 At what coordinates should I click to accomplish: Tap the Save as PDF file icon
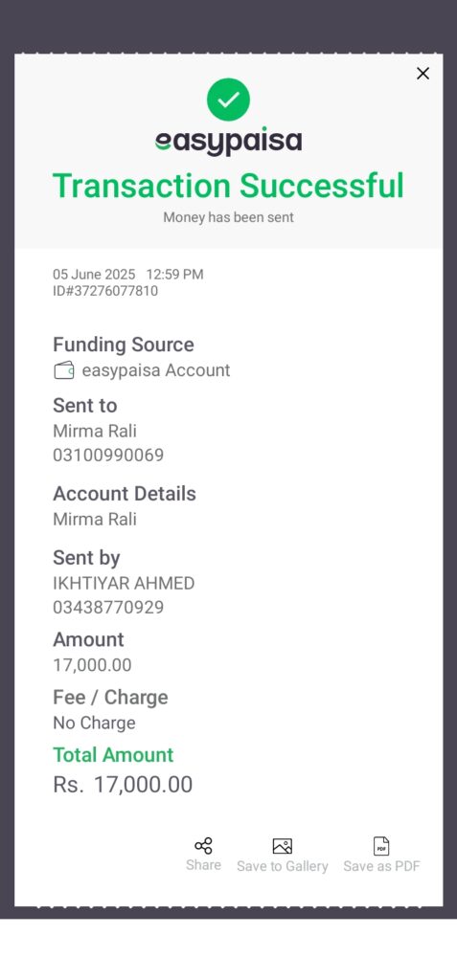click(x=381, y=846)
